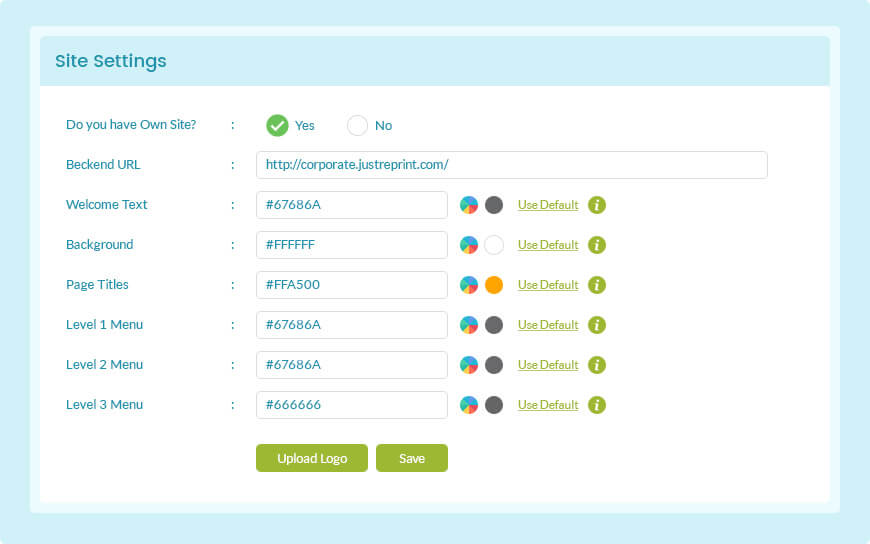Image resolution: width=870 pixels, height=544 pixels.
Task: Click the Site Settings heading
Action: pyautogui.click(x=110, y=61)
